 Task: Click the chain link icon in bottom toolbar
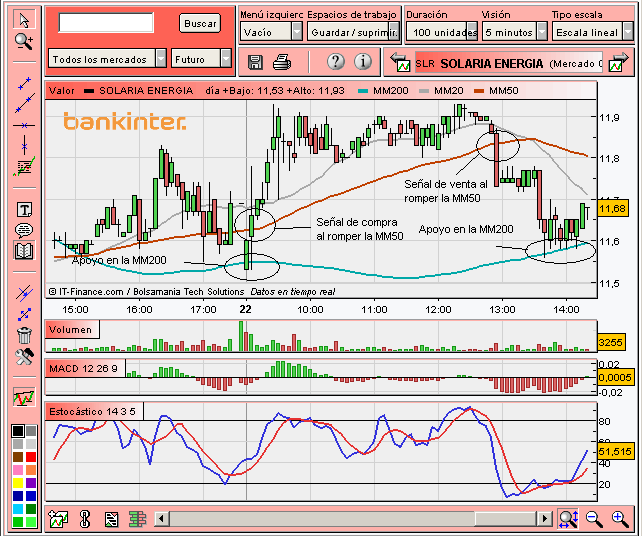(x=85, y=519)
